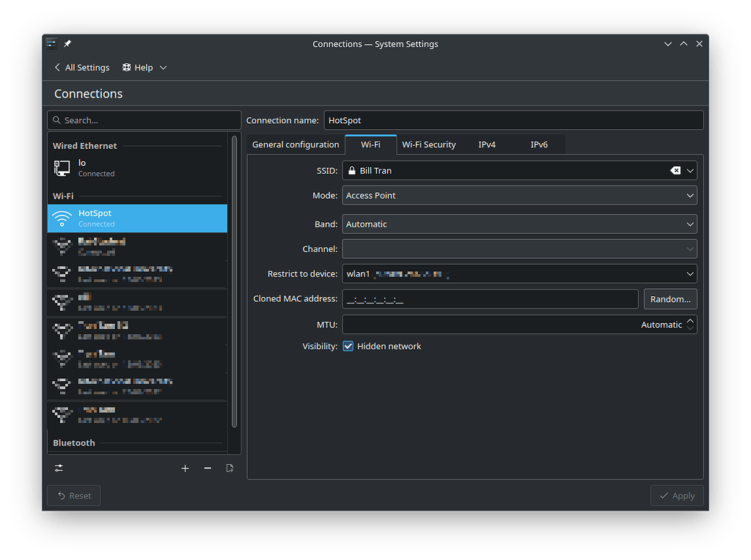This screenshot has width=751, height=560.
Task: Switch to the Wi-Fi Security tab
Action: 429,144
